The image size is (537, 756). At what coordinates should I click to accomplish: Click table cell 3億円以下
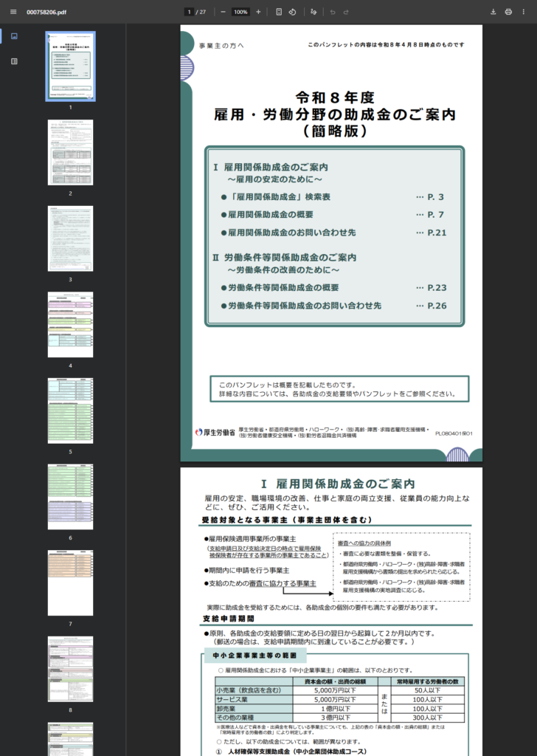click(x=335, y=718)
